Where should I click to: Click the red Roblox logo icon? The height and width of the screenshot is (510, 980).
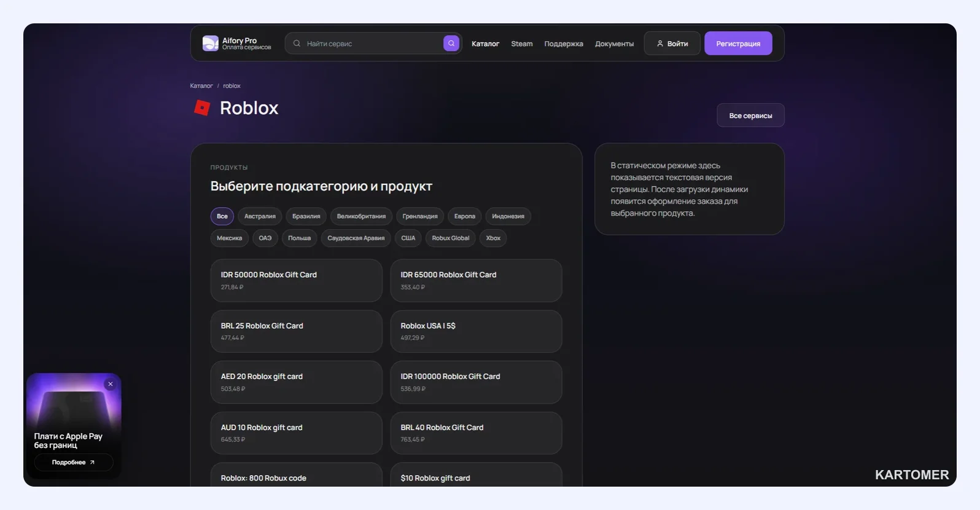(202, 108)
